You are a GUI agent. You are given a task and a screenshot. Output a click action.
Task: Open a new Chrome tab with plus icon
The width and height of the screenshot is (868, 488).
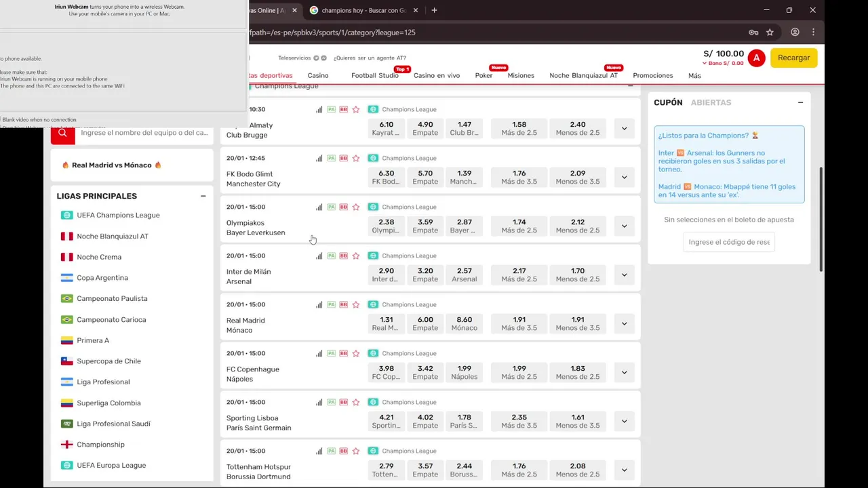point(434,10)
